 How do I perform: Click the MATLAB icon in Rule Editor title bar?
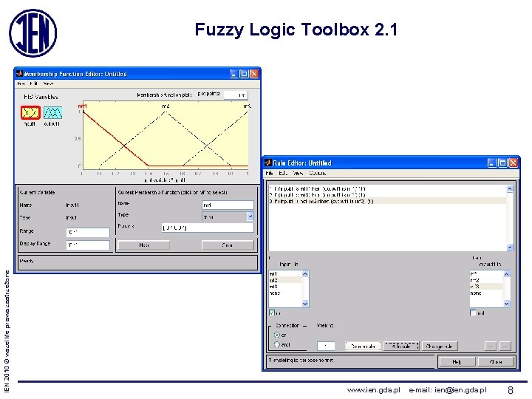click(268, 163)
